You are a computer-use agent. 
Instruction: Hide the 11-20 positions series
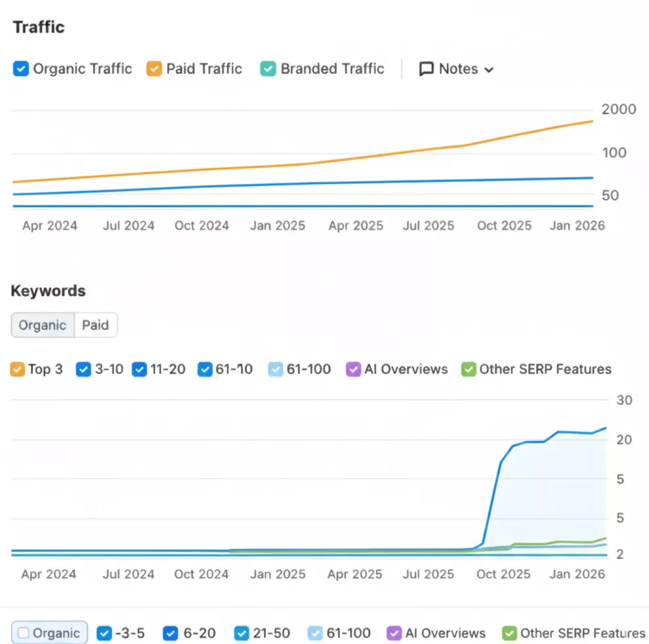point(139,369)
